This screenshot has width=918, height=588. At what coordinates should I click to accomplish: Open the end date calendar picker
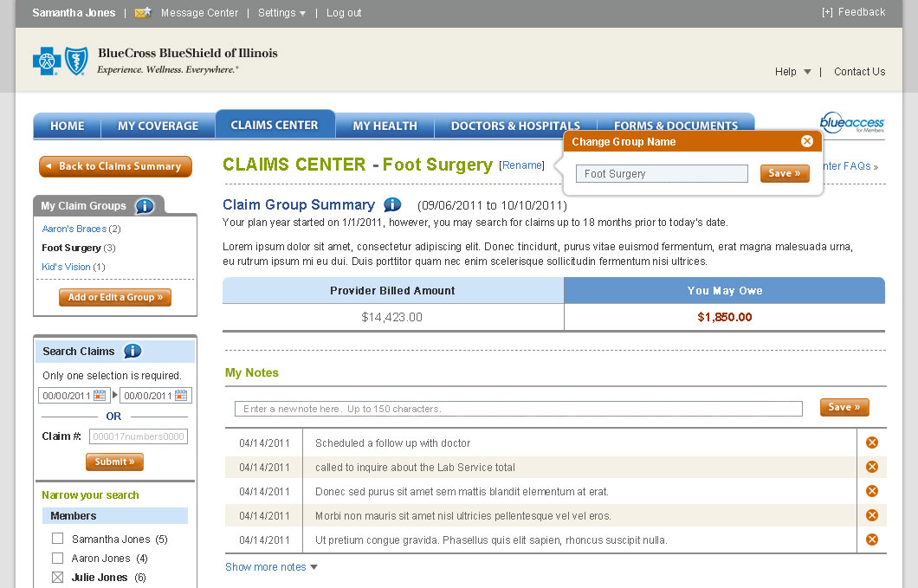tap(180, 396)
